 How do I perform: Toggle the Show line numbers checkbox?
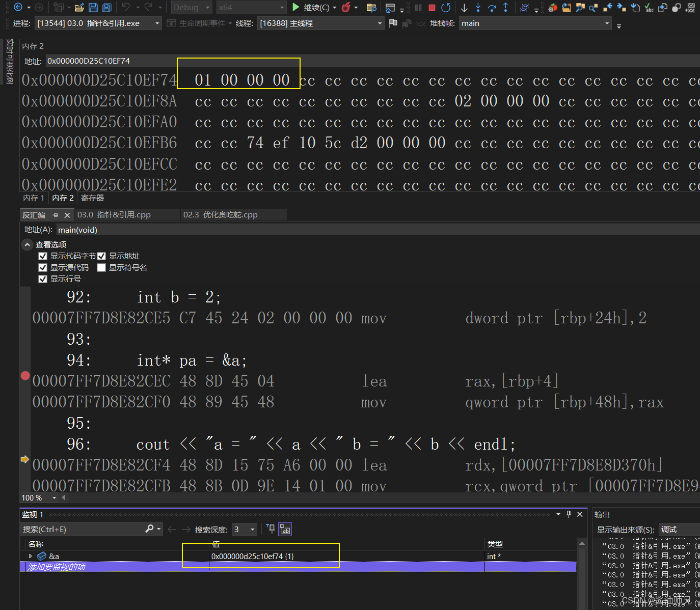click(x=43, y=279)
